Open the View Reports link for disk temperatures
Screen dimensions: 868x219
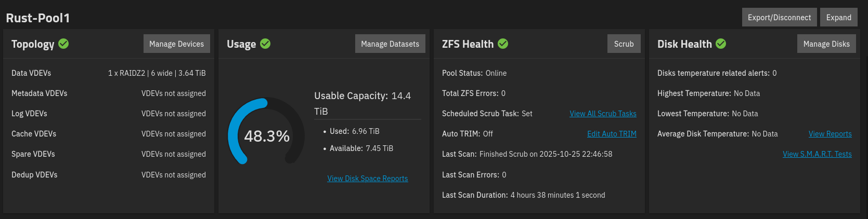pyautogui.click(x=830, y=134)
